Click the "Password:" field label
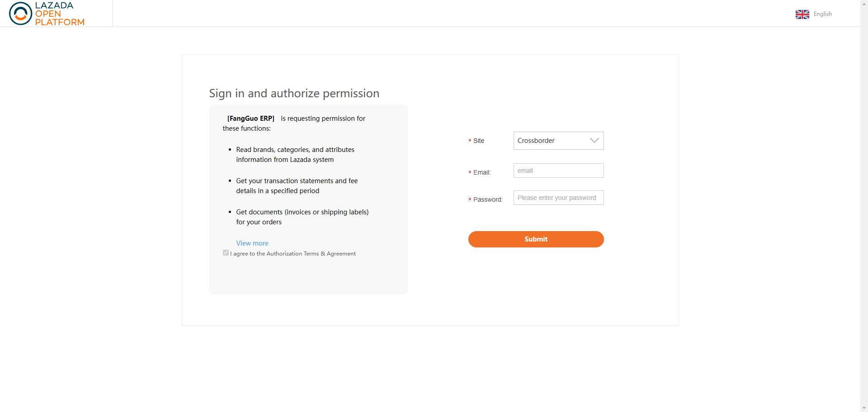The width and height of the screenshot is (868, 412). tap(487, 199)
